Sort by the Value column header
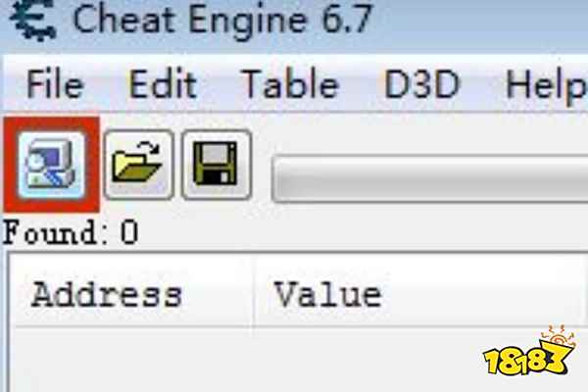 click(x=420, y=295)
